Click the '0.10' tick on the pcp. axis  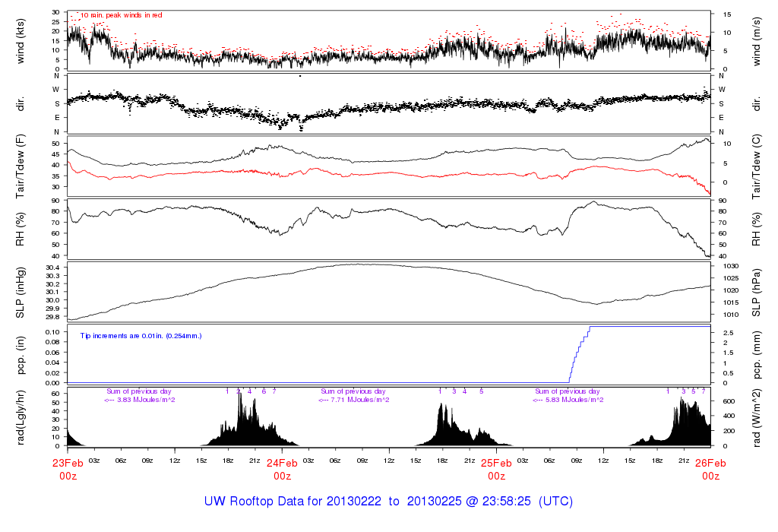(52, 332)
